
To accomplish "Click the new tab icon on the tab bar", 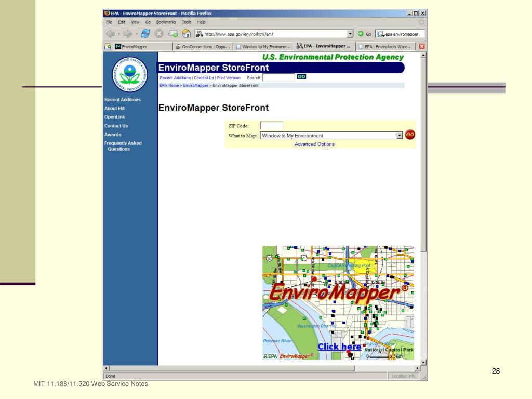I will pyautogui.click(x=108, y=46).
